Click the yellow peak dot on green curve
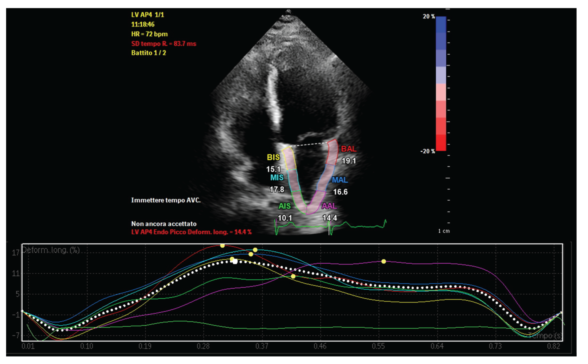This screenshot has height=364, width=588. 293,276
